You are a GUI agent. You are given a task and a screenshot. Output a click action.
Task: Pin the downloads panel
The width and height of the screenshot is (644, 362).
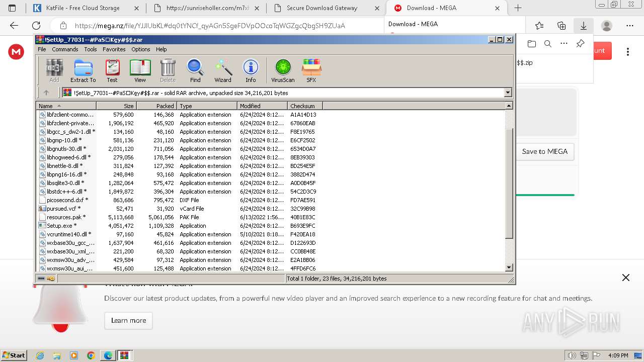(580, 44)
